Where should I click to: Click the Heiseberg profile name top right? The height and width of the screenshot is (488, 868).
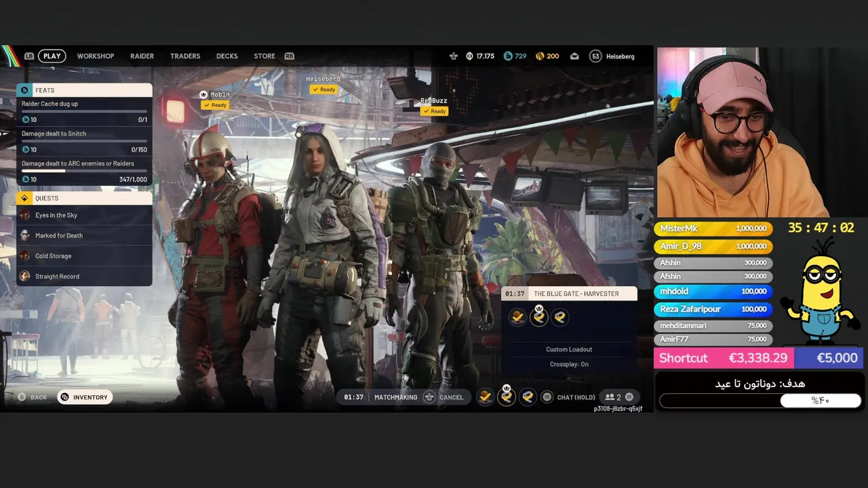pos(620,56)
